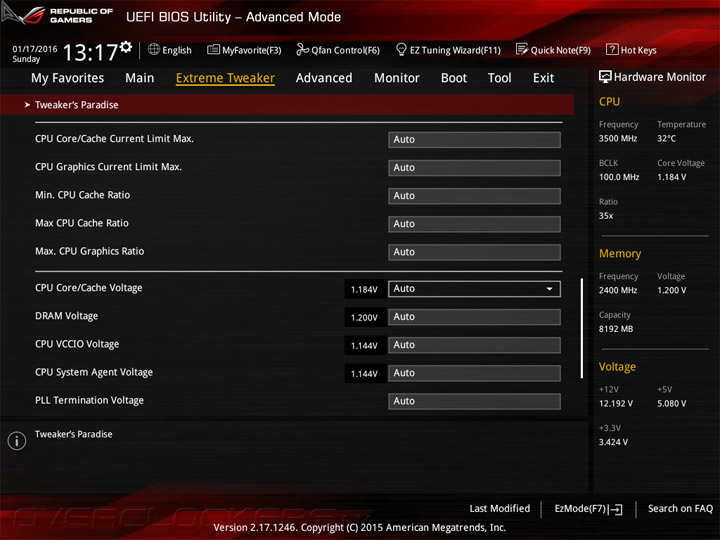This screenshot has width=720, height=540.
Task: Click the Quick Note notepad icon
Action: click(x=522, y=49)
